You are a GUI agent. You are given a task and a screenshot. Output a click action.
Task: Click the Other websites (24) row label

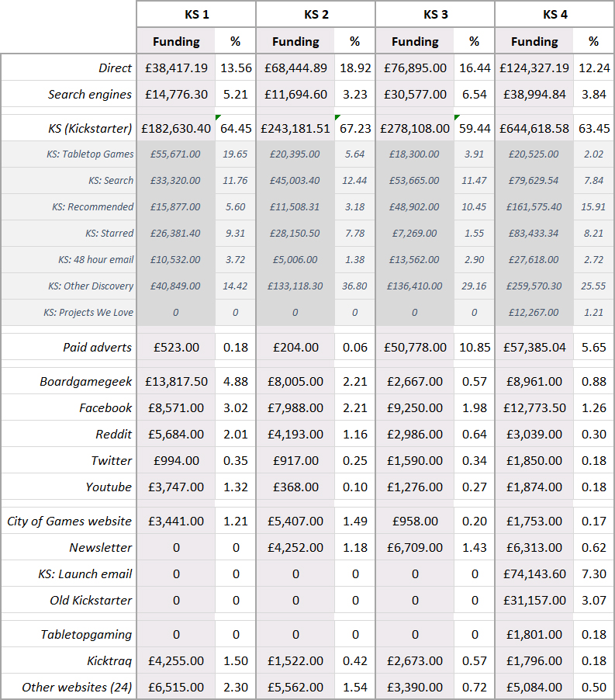coord(77,688)
